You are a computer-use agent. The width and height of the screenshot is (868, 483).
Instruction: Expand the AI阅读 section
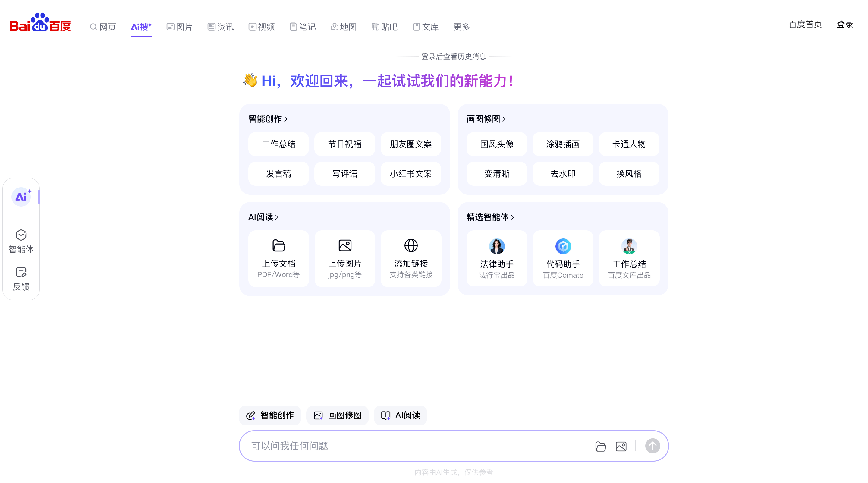click(x=263, y=217)
